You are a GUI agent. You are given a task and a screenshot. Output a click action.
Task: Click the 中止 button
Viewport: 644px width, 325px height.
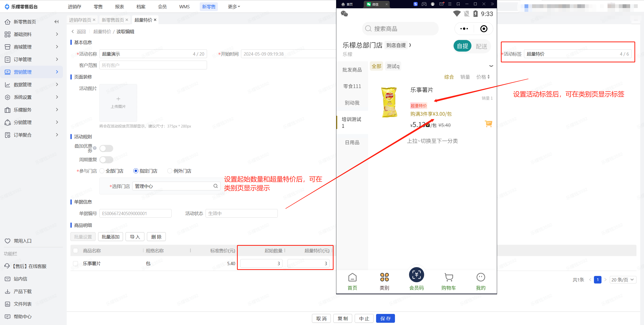click(x=364, y=318)
